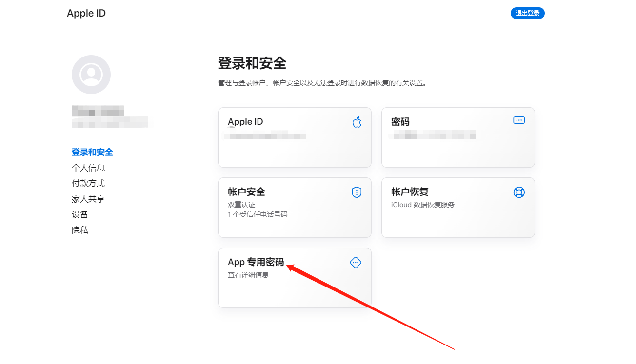Open the 帐户安全 card title
Image resolution: width=636 pixels, height=364 pixels.
coord(246,192)
